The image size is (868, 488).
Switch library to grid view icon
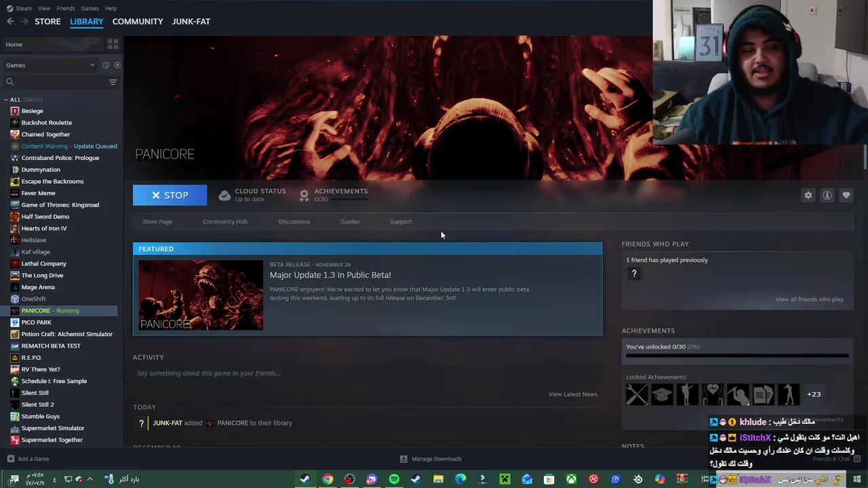tap(113, 44)
